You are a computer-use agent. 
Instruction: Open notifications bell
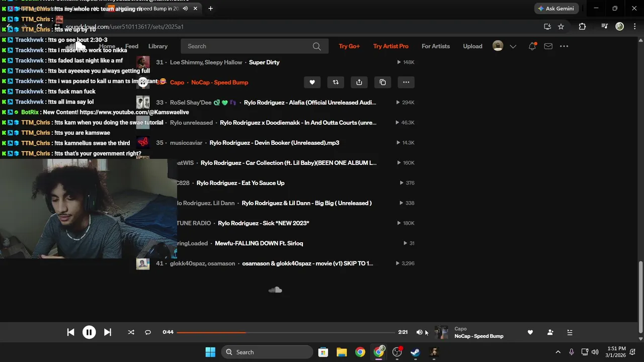point(532,46)
